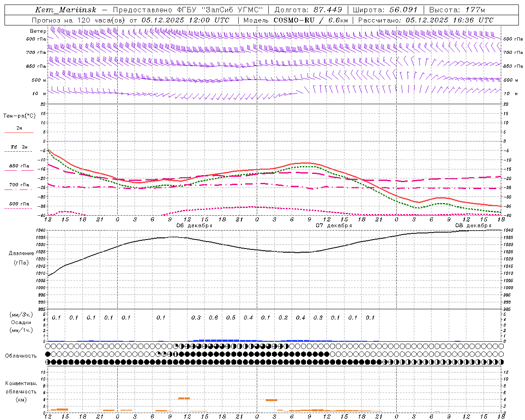Click 'Прогноз на 120 часа(ов)' header text

coord(80,20)
